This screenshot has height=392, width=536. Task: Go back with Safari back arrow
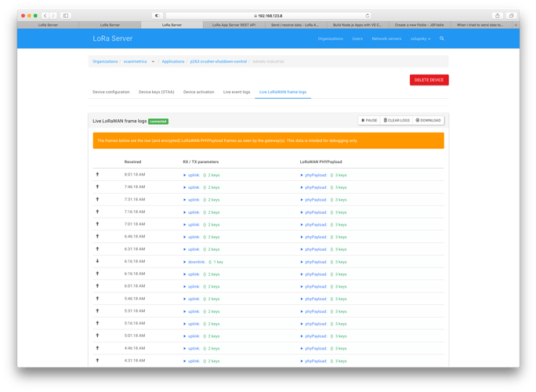[45, 16]
